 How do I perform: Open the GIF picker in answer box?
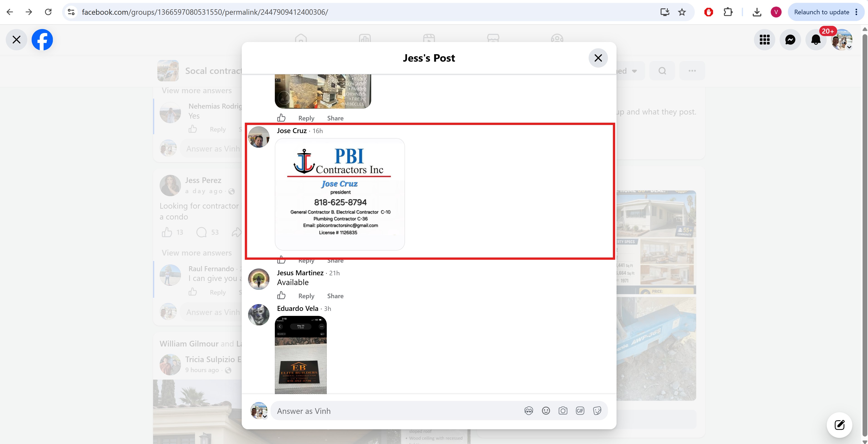pos(580,411)
